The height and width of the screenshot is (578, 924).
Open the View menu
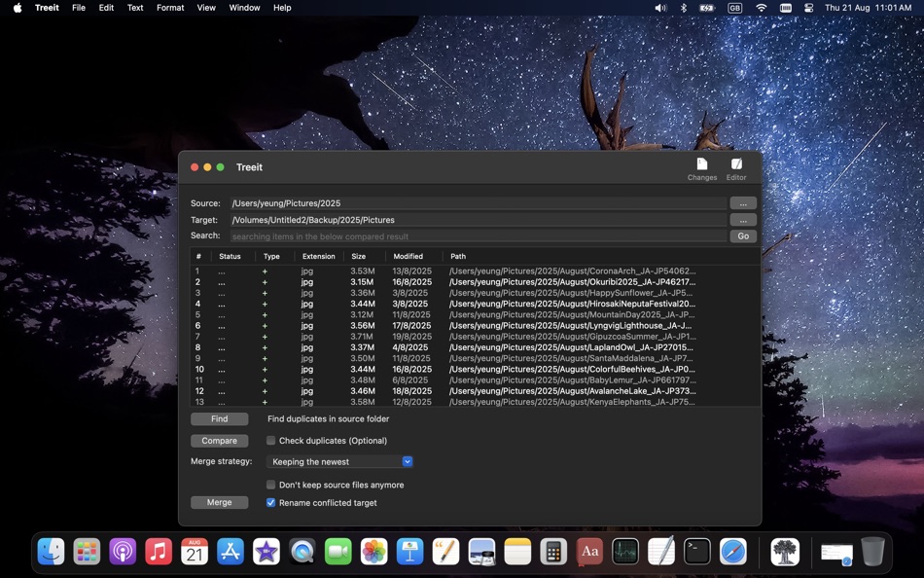pos(206,8)
